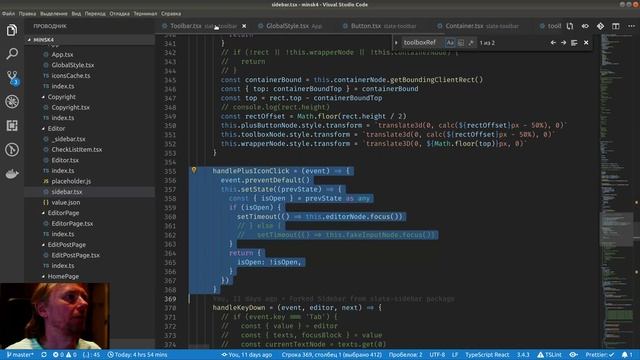Click the Today 4 hrs 54 mins time tracker
Image resolution: width=640 pixels, height=360 pixels.
pos(137,355)
